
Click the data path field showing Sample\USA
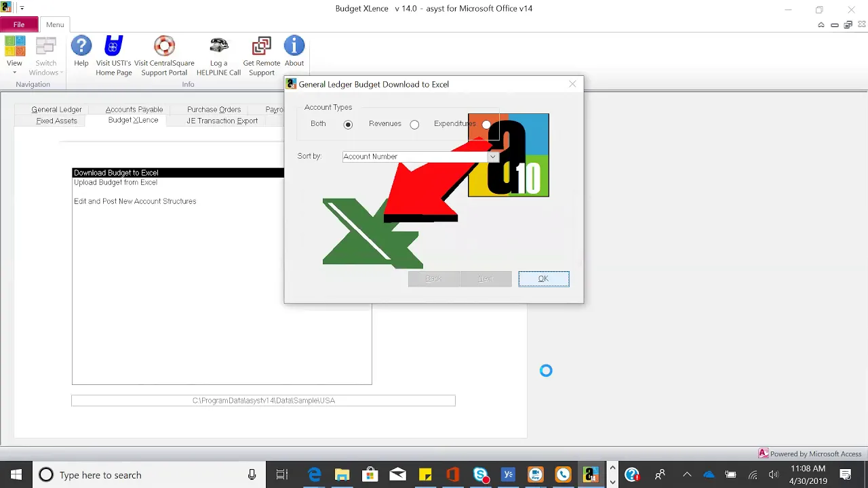263,401
